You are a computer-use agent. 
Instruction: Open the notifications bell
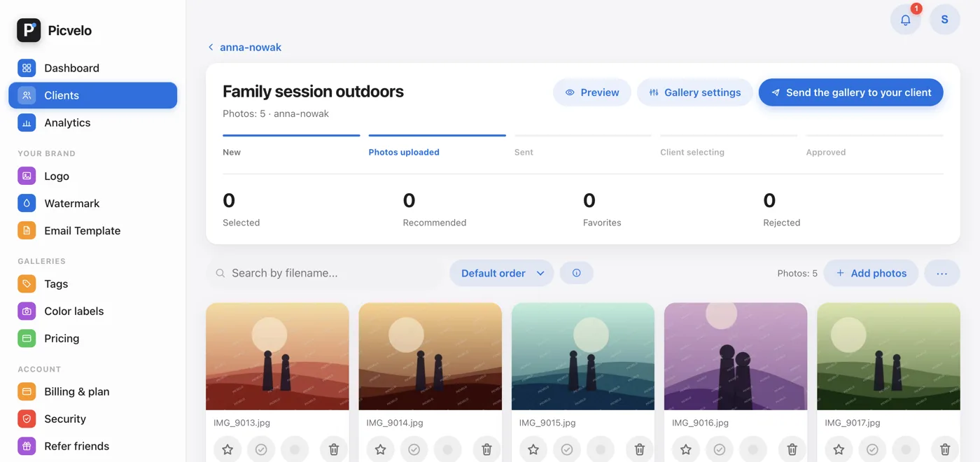point(905,20)
